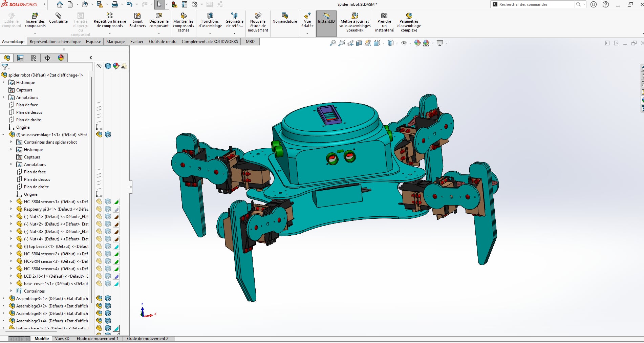Open the Outils de rendu tab
644x343 pixels.
click(163, 42)
